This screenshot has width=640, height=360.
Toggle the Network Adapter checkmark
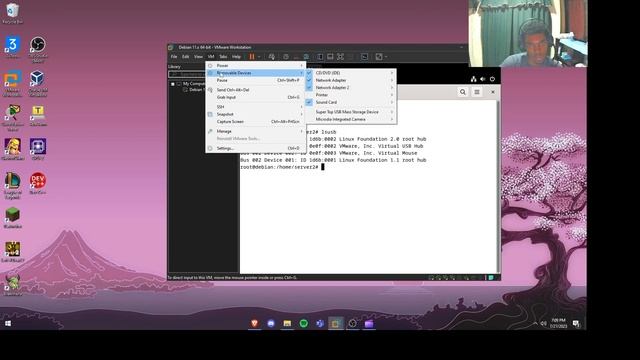coord(309,80)
